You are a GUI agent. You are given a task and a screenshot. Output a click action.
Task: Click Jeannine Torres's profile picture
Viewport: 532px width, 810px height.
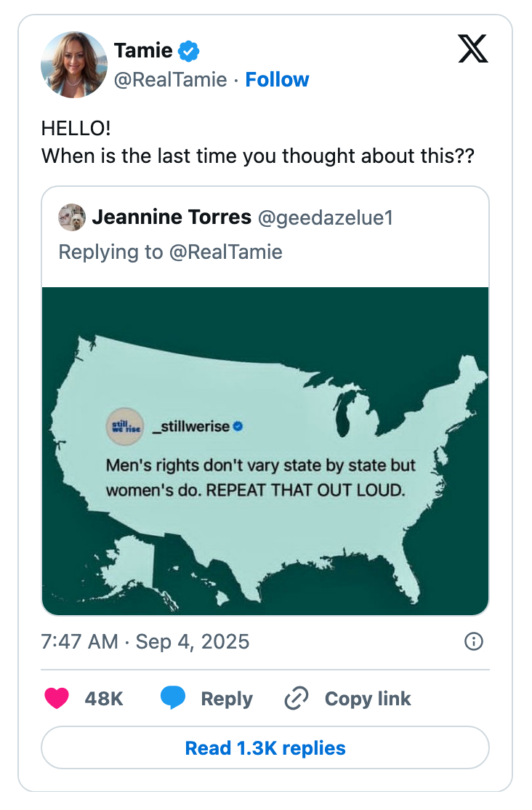point(70,217)
